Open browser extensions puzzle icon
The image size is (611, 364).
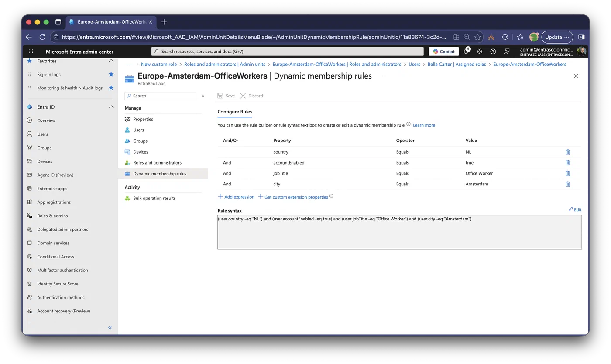click(x=505, y=37)
